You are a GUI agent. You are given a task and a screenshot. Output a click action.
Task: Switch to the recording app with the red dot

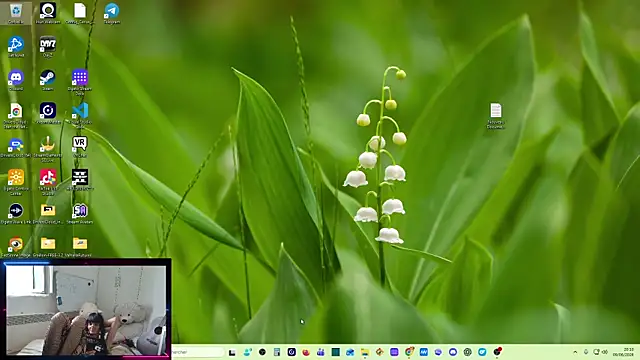click(x=497, y=352)
